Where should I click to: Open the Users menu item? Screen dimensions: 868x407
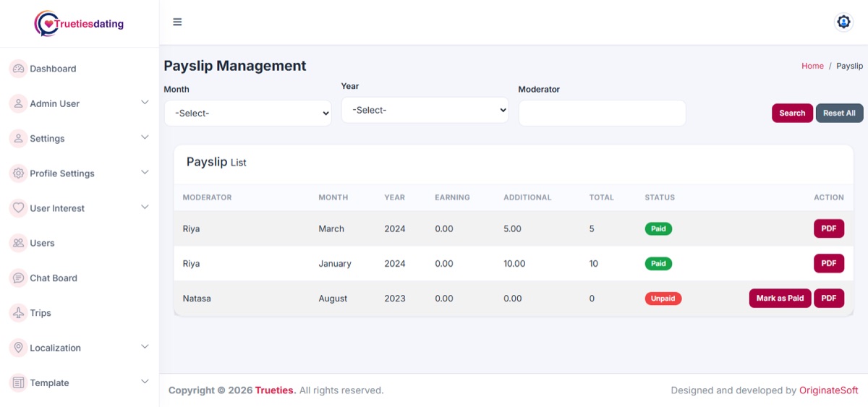click(x=42, y=243)
